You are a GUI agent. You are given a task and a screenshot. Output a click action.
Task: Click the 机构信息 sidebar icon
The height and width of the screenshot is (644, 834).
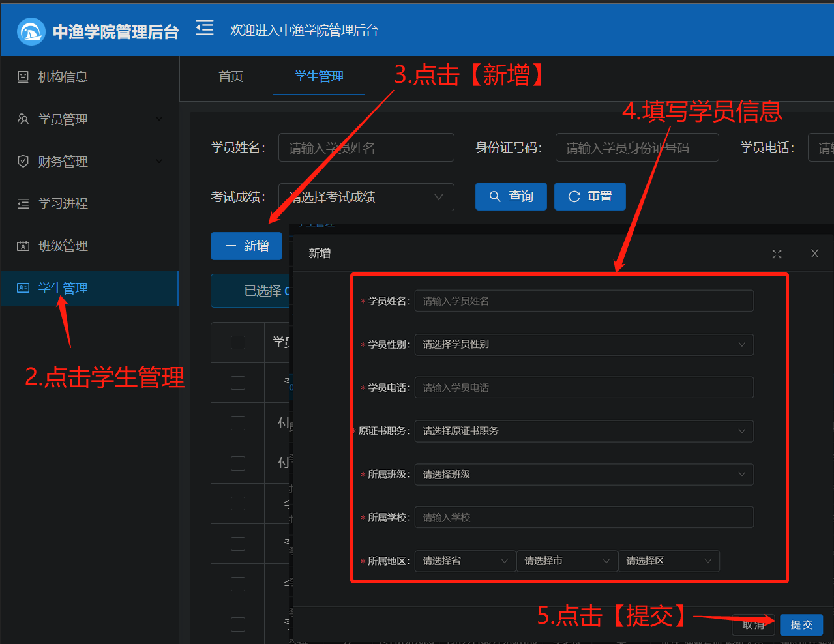23,77
